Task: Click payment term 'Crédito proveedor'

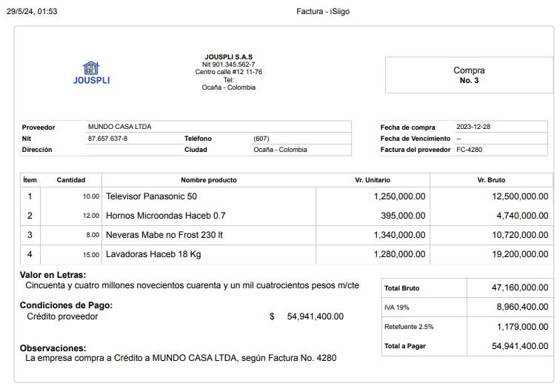Action: pyautogui.click(x=62, y=316)
